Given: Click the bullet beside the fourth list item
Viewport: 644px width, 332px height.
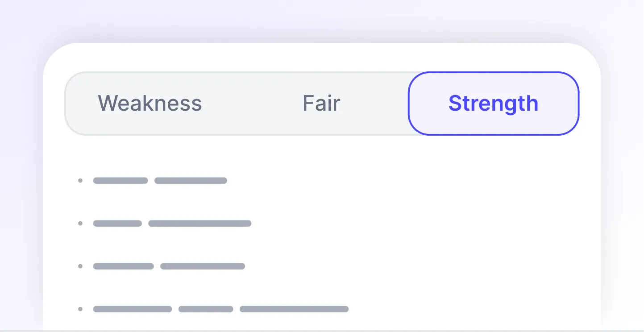Looking at the screenshot, I should (x=80, y=308).
